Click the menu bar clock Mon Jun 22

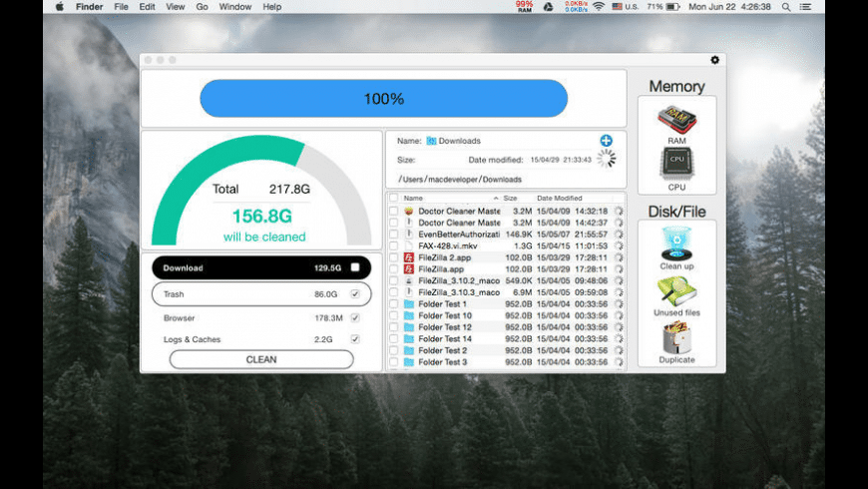point(729,7)
